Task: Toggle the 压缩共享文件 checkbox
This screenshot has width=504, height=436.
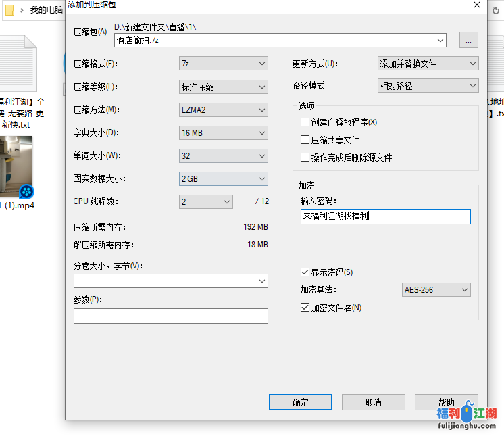Action: pyautogui.click(x=305, y=140)
